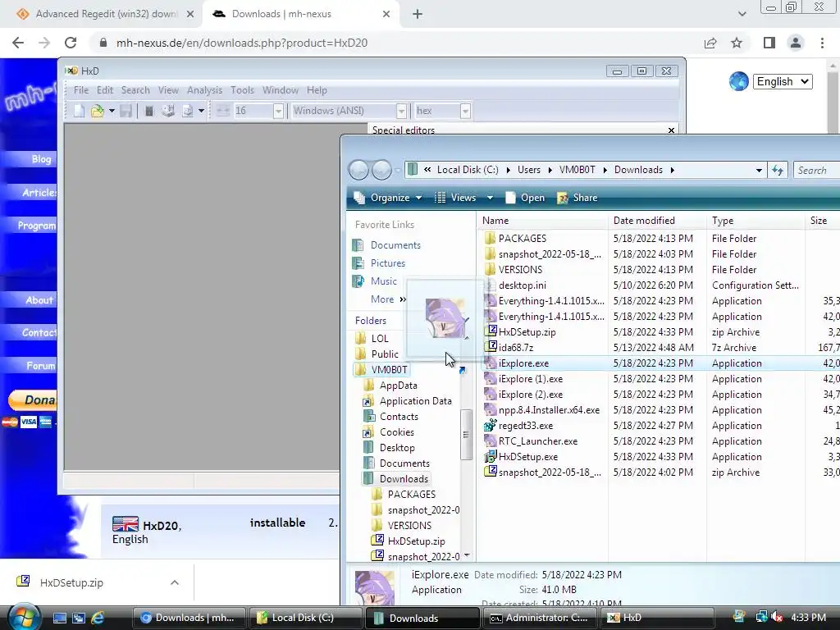The width and height of the screenshot is (840, 630).
Task: Switch to Advanced Regedit tab
Action: tap(105, 14)
